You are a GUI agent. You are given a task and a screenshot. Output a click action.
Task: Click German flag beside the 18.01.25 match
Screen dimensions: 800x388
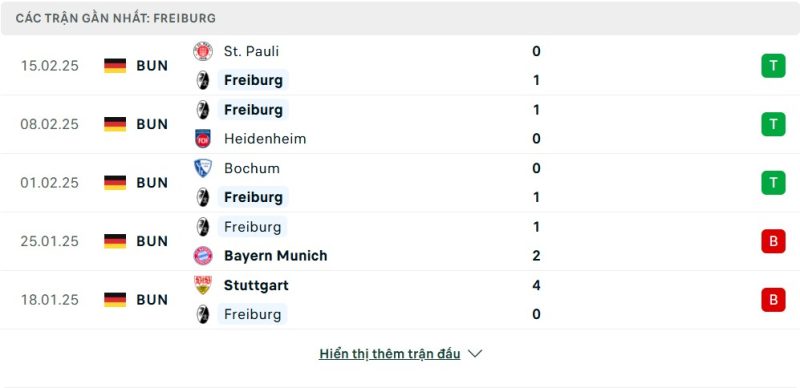coord(115,300)
